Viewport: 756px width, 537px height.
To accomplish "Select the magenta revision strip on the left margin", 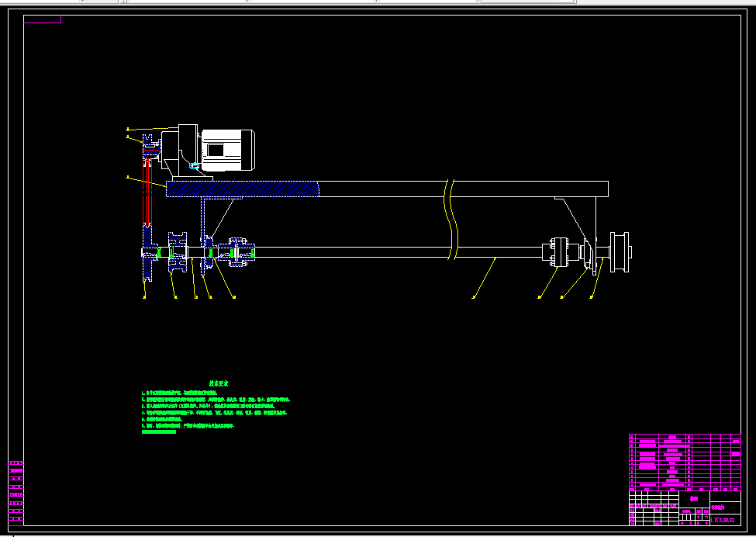I will [x=16, y=493].
